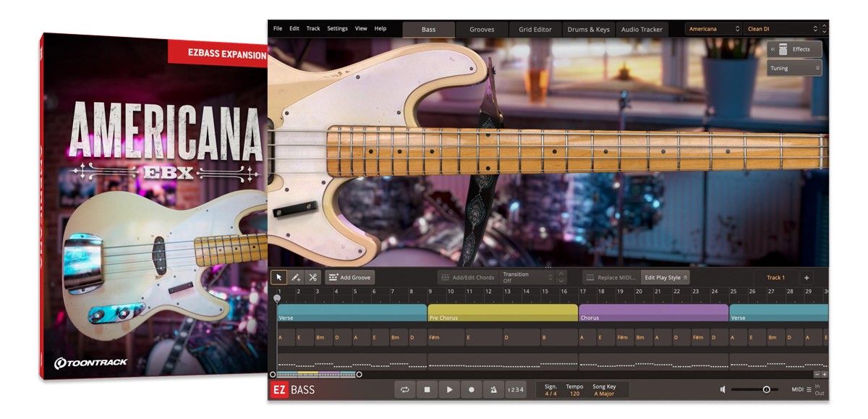Viewport: 868px width, 419px height.
Task: Select the Pre Chorus song part
Action: click(503, 313)
